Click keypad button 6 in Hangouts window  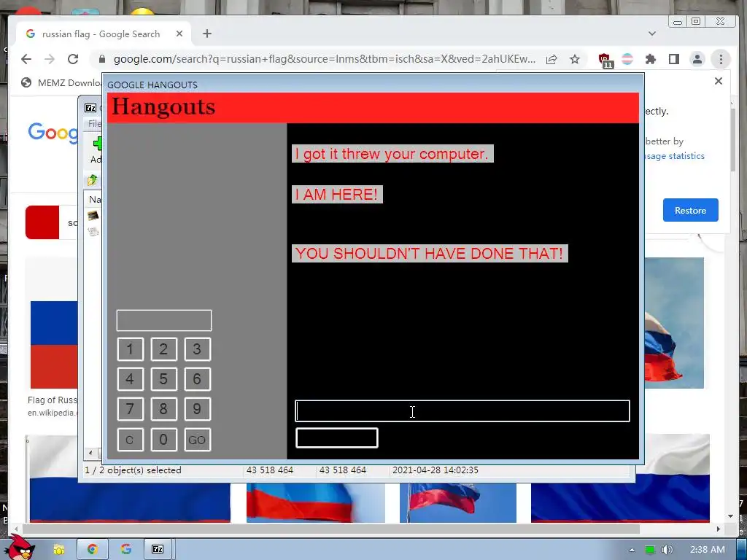click(197, 379)
